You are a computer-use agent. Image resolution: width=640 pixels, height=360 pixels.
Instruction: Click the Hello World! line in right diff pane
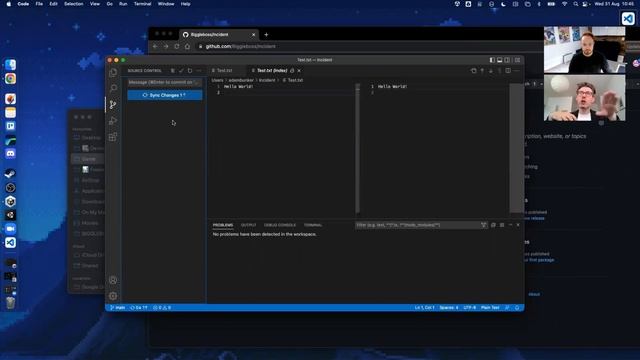click(x=392, y=87)
